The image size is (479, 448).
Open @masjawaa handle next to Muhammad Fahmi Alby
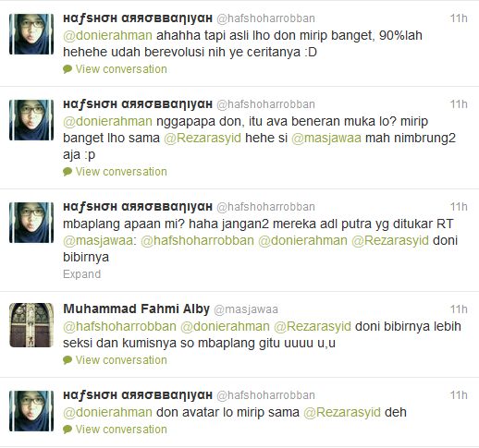coord(246,309)
